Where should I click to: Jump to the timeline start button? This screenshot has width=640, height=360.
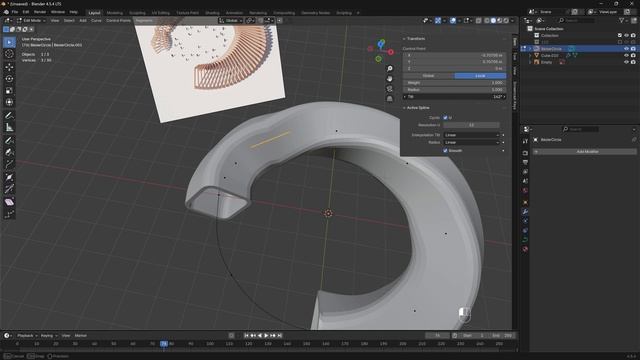(x=246, y=336)
